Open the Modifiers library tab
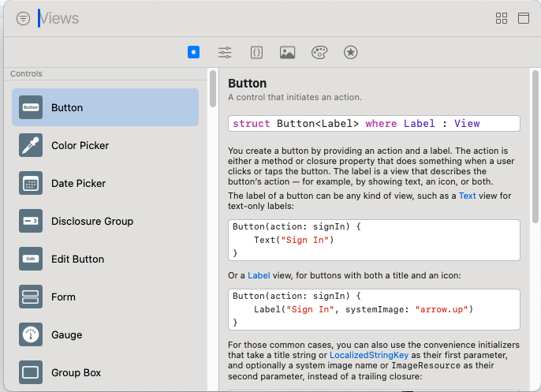The image size is (541, 392). click(225, 52)
